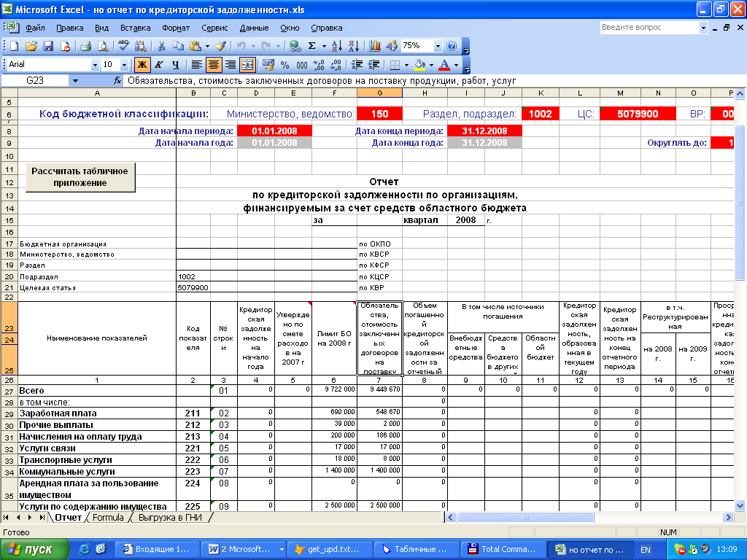747x560 pixels.
Task: Expand the paste options arrow
Action: (206, 46)
